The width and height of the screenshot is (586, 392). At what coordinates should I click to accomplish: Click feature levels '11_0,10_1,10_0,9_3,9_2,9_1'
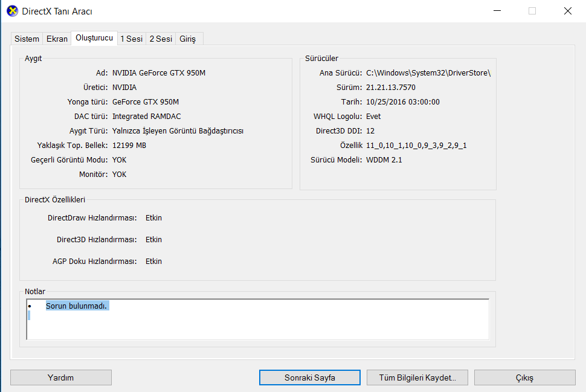click(x=416, y=146)
